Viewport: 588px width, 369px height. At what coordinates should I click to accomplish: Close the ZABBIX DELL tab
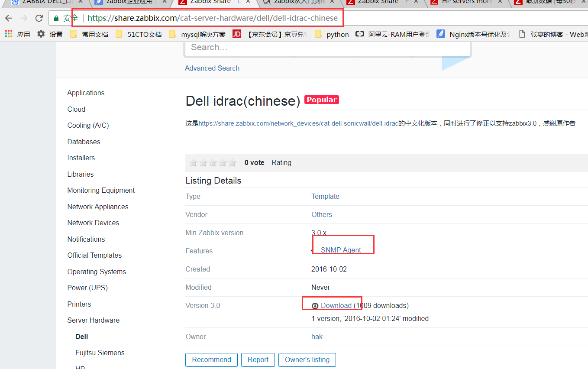point(81,2)
